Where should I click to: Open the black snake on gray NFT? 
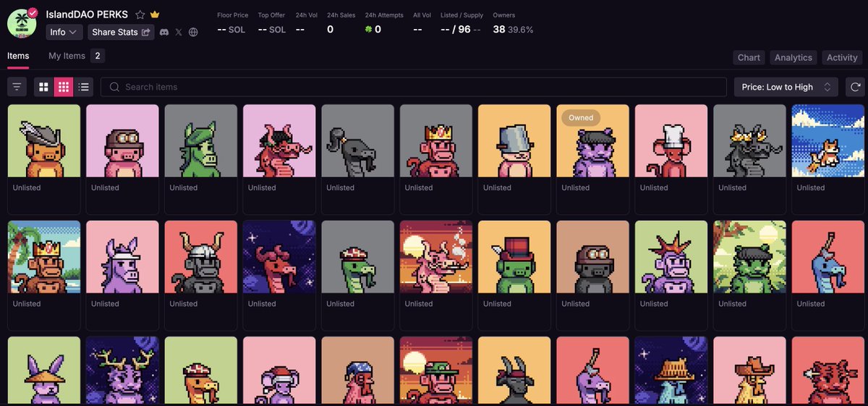pyautogui.click(x=357, y=141)
